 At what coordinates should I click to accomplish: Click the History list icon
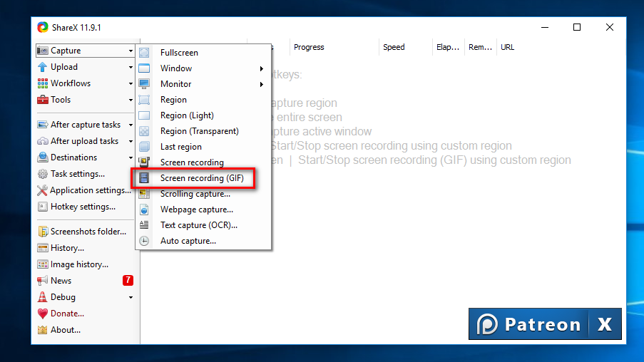(x=42, y=248)
